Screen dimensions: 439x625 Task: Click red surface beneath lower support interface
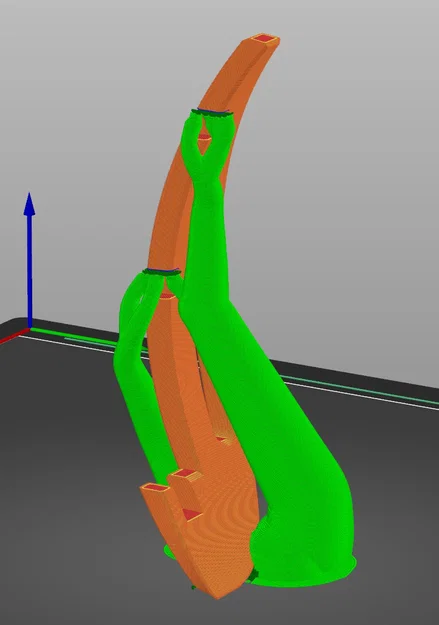point(167,296)
